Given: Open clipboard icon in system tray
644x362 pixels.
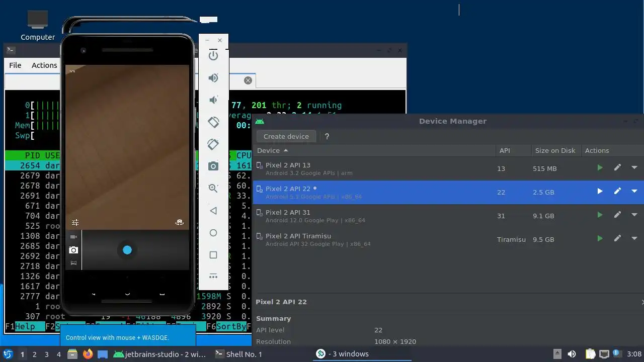Looking at the screenshot, I should [x=590, y=354].
